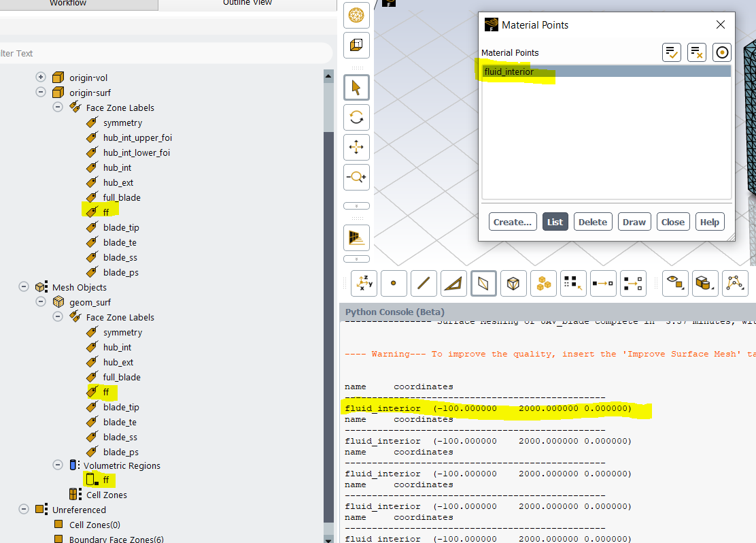756x543 pixels.
Task: Select the edge line selection filter
Action: (x=424, y=283)
